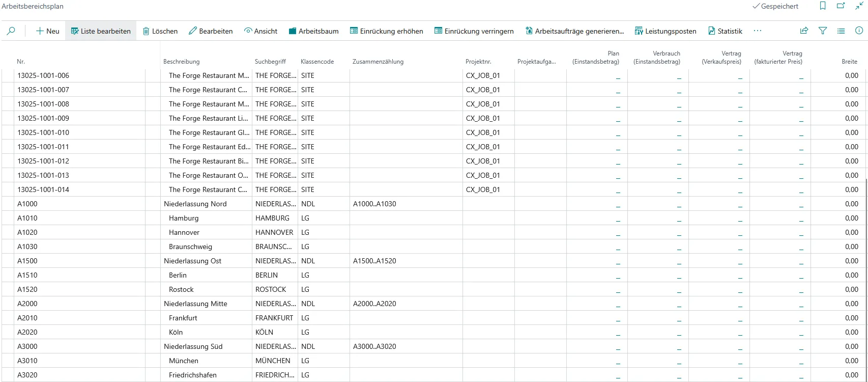Click the Rostock description cell
Image resolution: width=868 pixels, height=382 pixels.
[181, 289]
